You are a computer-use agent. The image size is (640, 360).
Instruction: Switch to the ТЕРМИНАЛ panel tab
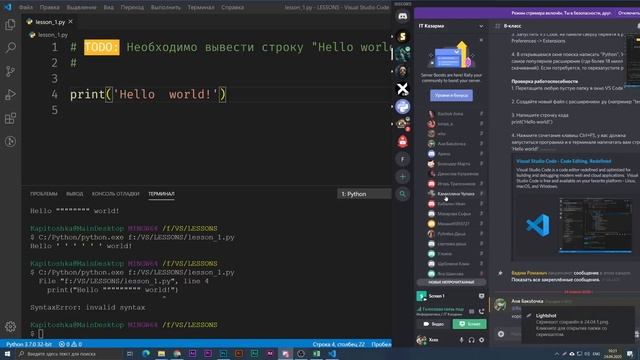point(161,194)
